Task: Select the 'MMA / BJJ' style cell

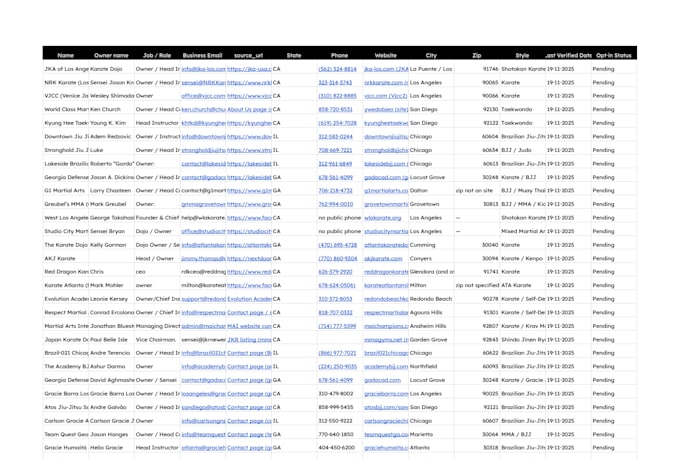Action: point(523,434)
